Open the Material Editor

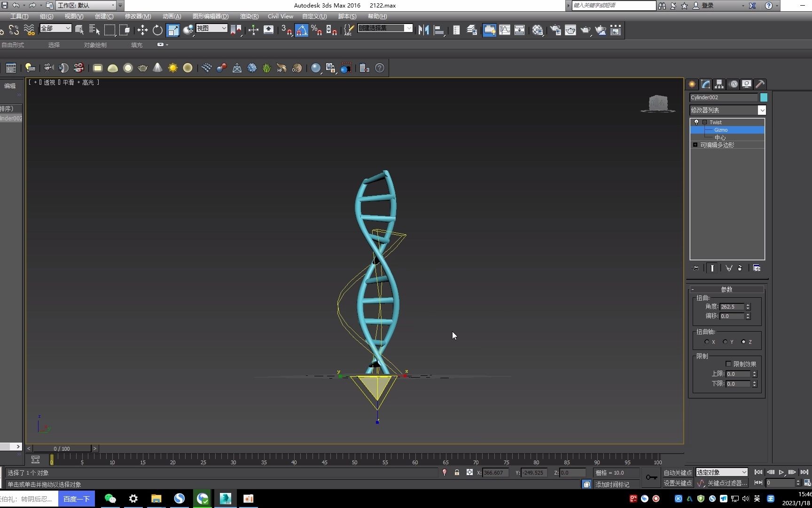538,30
